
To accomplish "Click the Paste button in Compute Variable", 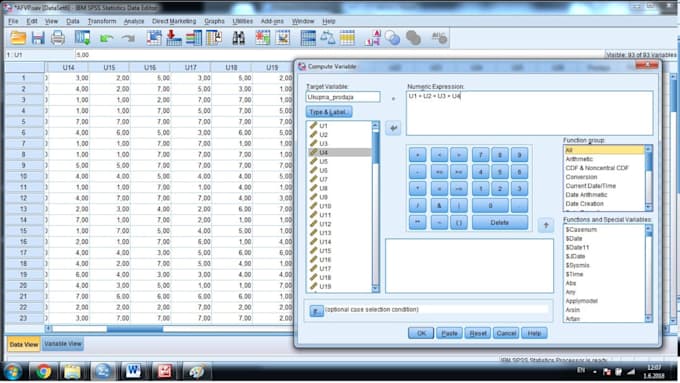I will (x=449, y=333).
